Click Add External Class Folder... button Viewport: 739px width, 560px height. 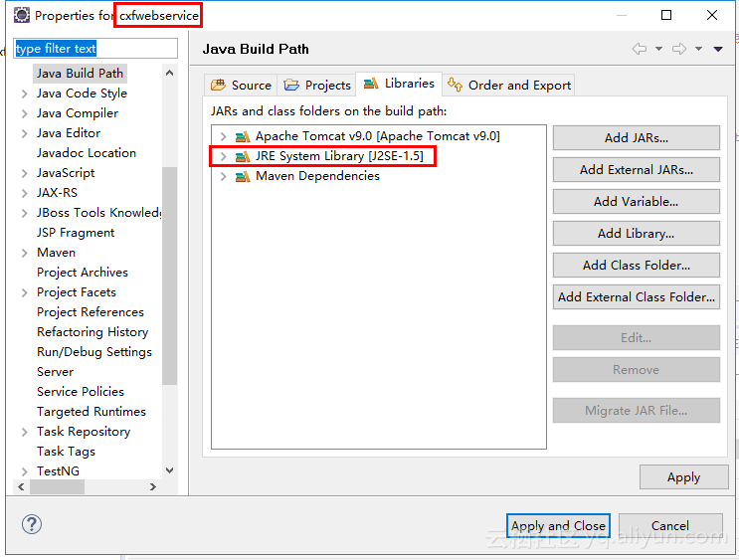[x=637, y=297]
